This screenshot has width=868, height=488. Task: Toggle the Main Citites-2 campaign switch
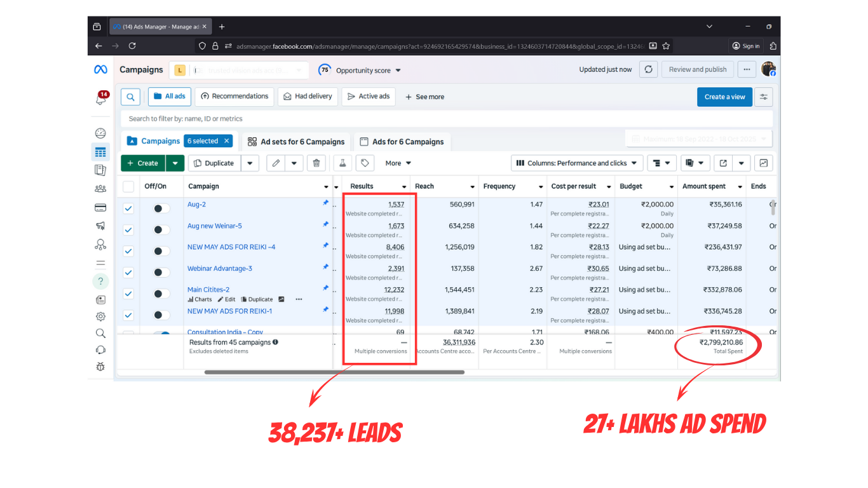click(161, 294)
